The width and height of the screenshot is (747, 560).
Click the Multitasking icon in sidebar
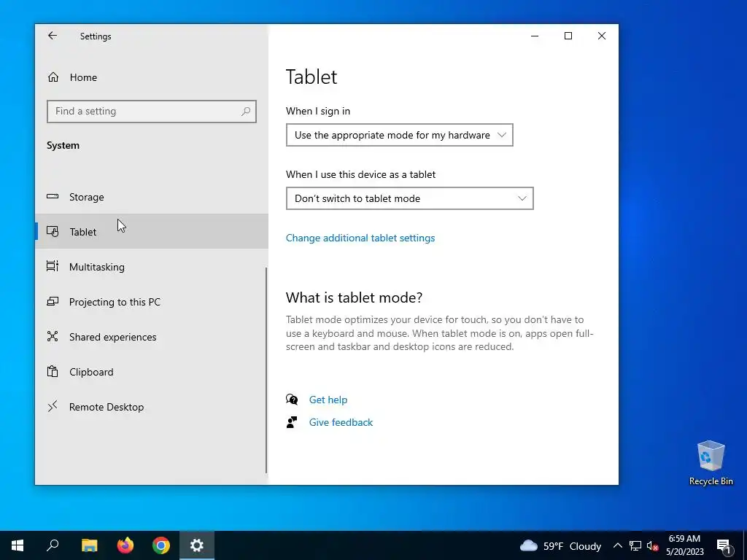53,266
